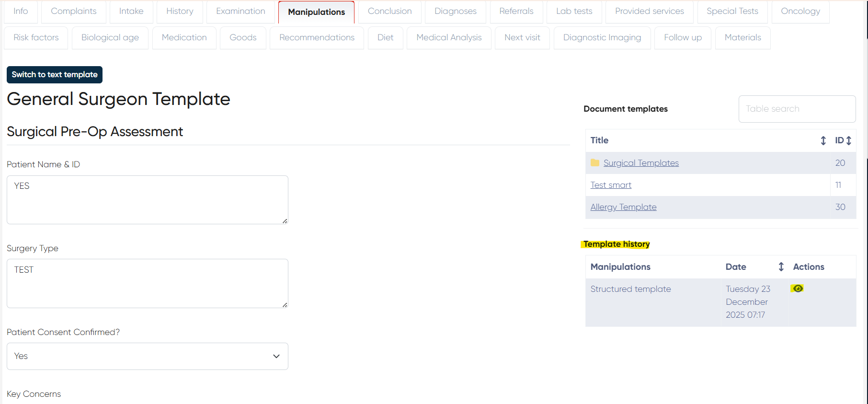Sort document templates by Title arrows

(823, 140)
